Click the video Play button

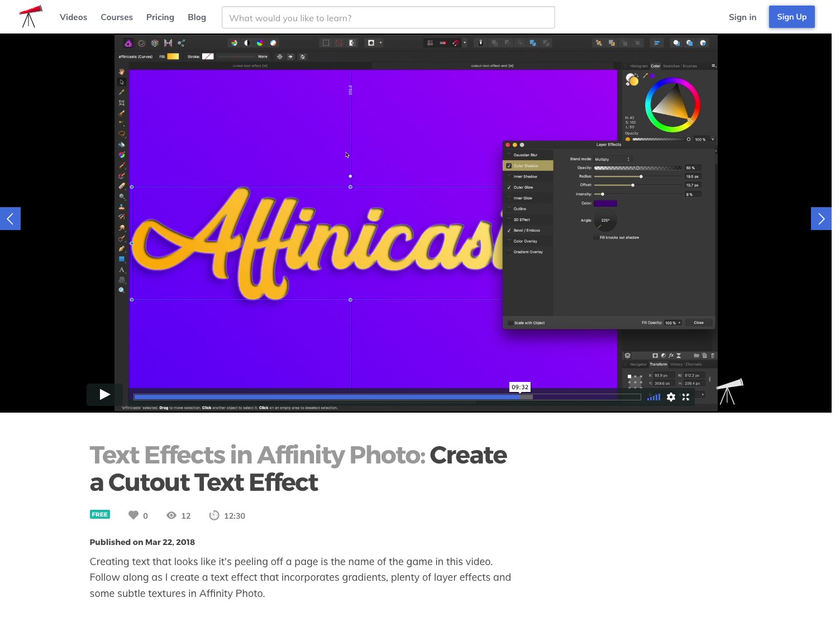[x=104, y=394]
